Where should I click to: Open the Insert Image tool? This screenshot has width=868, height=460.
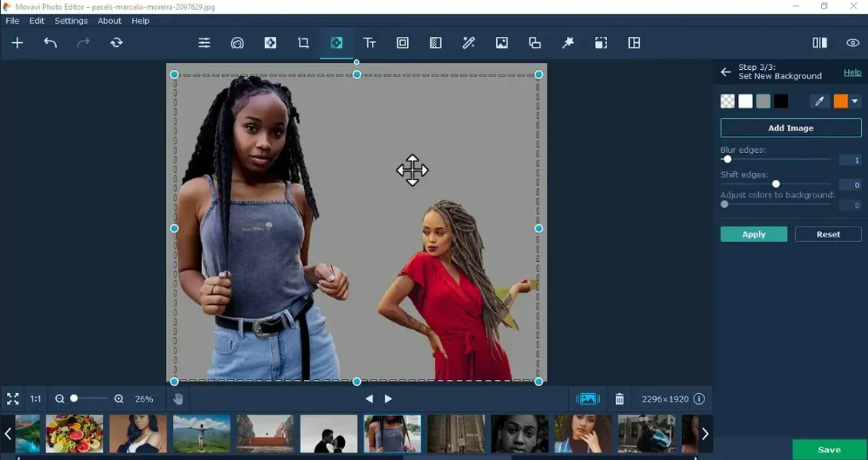tap(502, 43)
